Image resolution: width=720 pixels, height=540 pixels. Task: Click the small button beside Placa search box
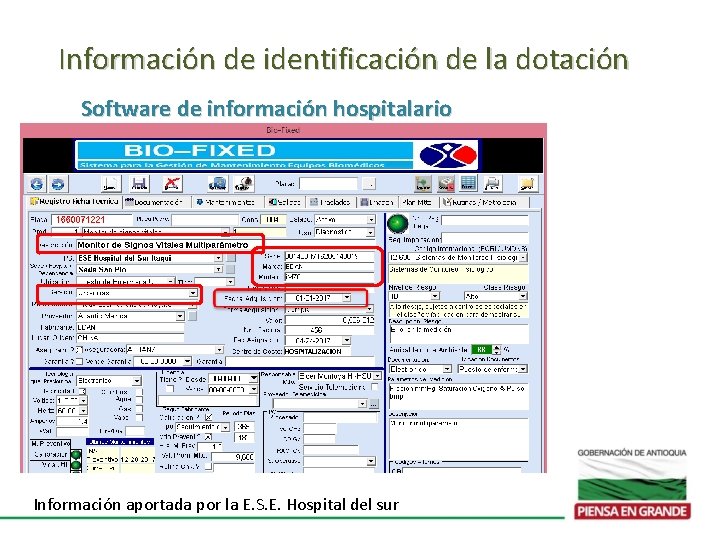(x=369, y=184)
